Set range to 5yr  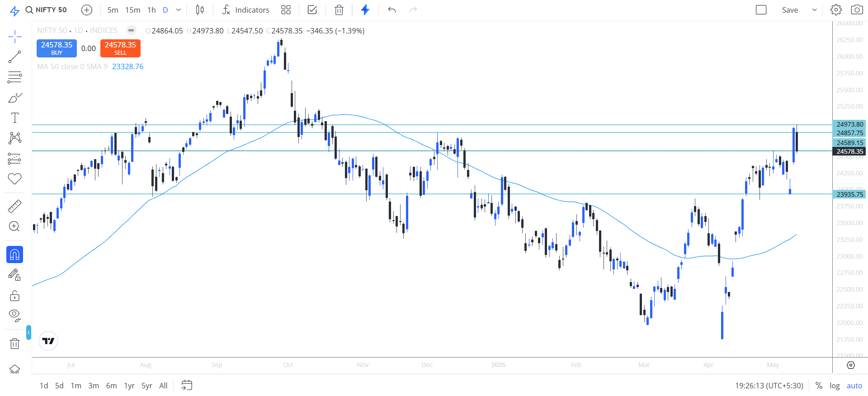(147, 386)
